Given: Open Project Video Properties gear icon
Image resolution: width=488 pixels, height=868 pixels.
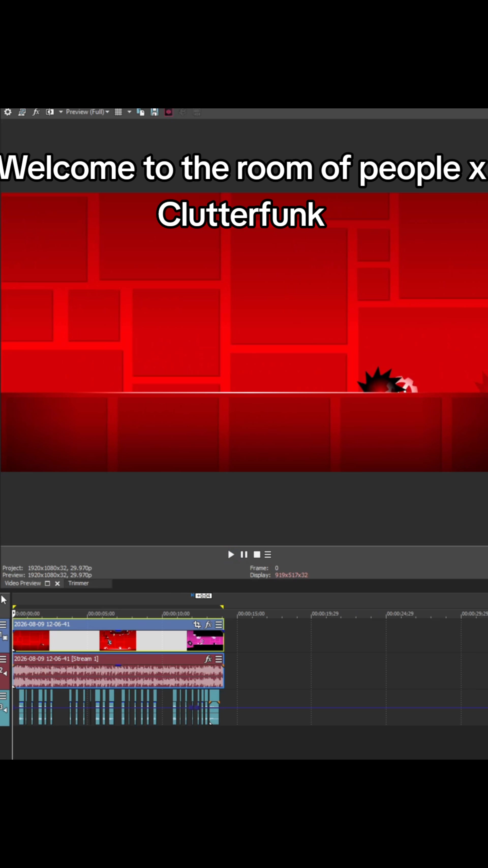Looking at the screenshot, I should (x=8, y=112).
